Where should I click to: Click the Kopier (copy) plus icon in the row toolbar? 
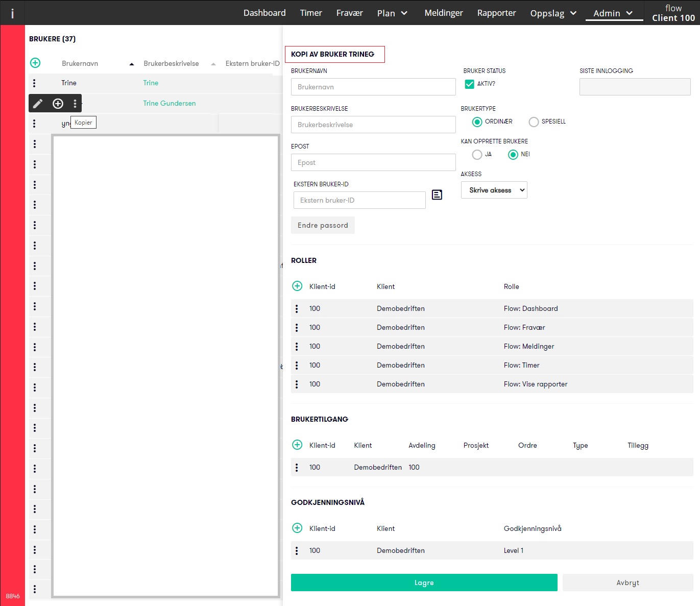coord(58,104)
